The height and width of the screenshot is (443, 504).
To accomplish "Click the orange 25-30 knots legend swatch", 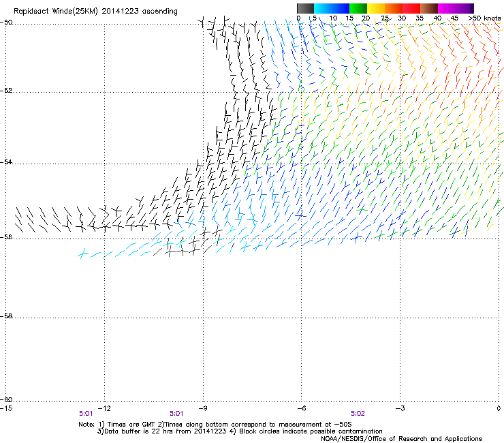I will coord(394,8).
